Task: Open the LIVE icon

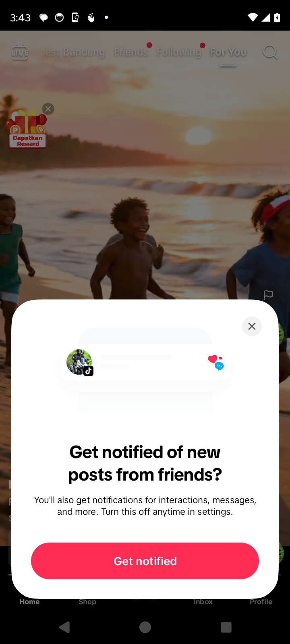Action: point(19,52)
